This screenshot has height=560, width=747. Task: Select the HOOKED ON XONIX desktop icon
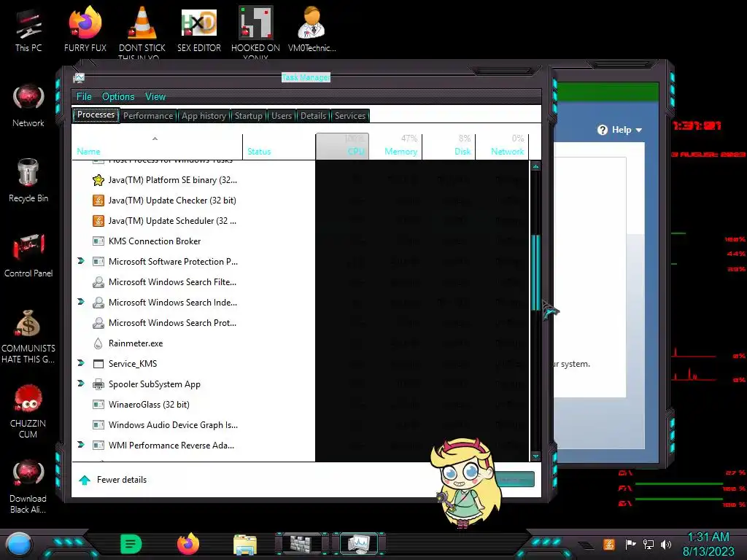coord(255,31)
